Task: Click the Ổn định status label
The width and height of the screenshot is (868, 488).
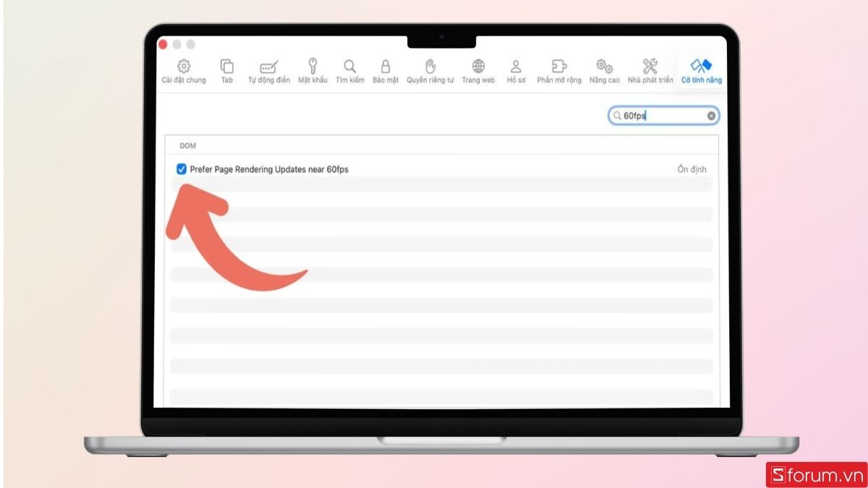Action: [x=691, y=168]
